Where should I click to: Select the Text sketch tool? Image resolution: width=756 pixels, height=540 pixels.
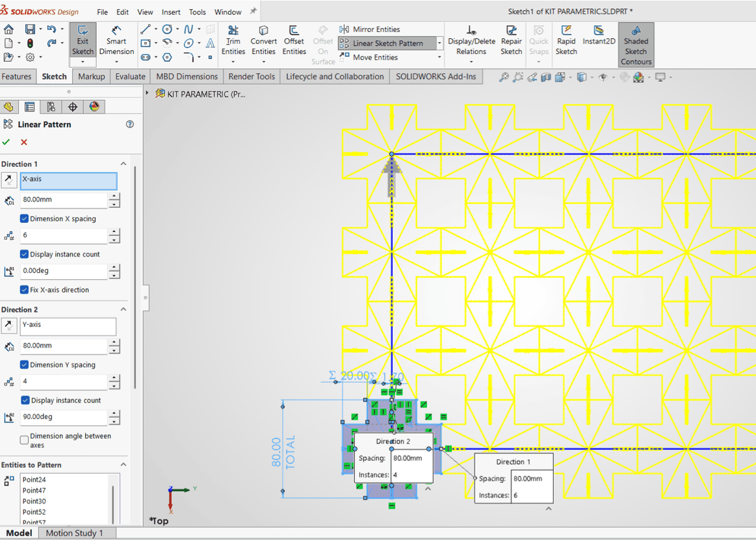[210, 44]
